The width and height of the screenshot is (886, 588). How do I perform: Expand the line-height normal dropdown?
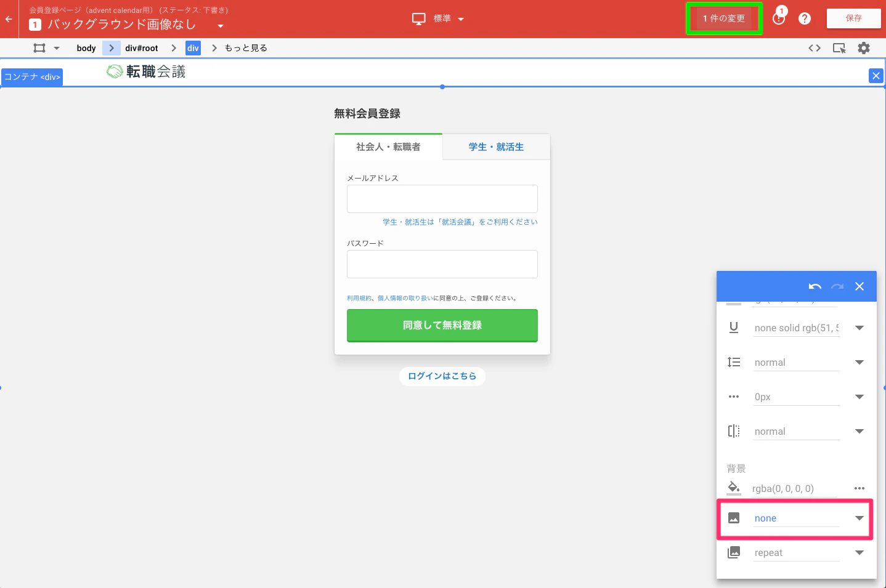[x=860, y=363]
